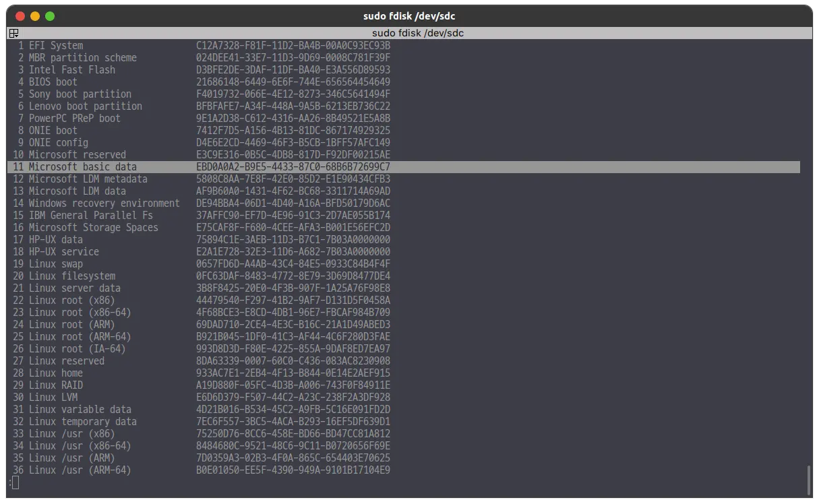Click 'Linux /usr (ARM)' entry

pos(72,458)
